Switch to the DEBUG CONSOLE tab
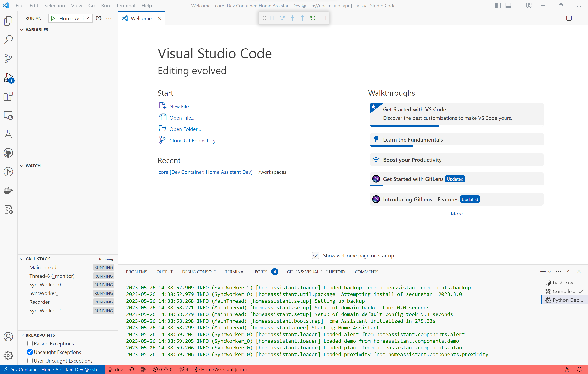Viewport: 588px width, 374px height. 199,272
